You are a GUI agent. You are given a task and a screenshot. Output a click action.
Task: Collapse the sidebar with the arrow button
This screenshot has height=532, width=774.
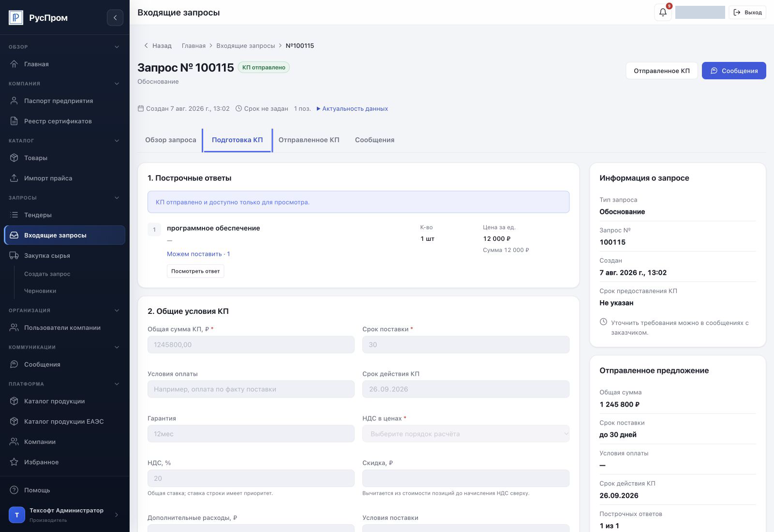coord(115,17)
